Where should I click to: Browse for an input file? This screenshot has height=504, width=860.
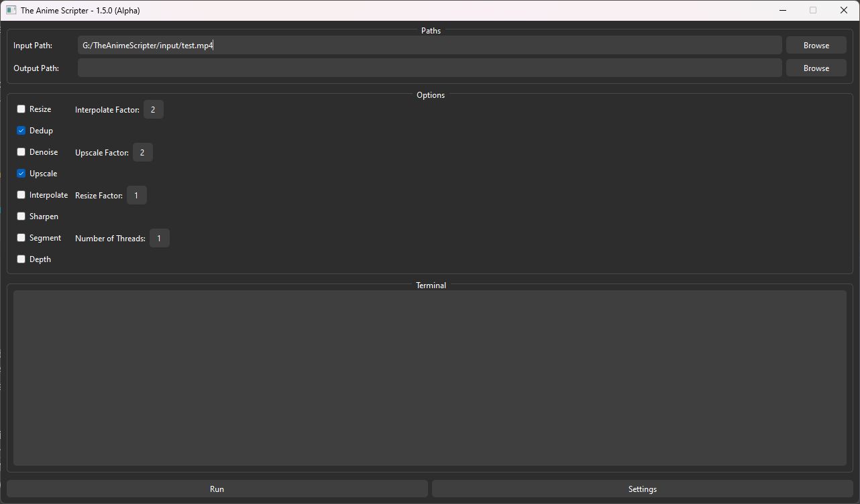(816, 45)
